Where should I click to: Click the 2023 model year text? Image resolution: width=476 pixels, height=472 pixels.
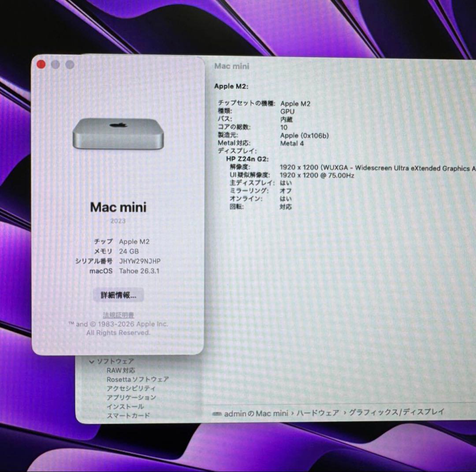click(x=118, y=221)
